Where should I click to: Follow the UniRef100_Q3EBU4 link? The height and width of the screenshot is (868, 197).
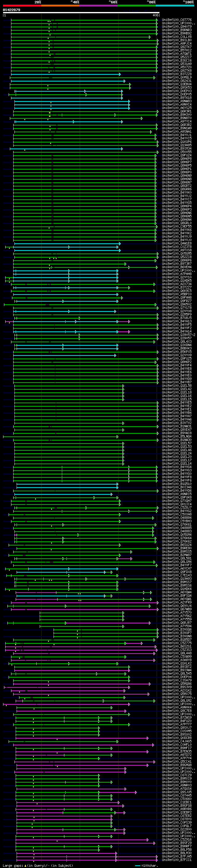[177, 84]
